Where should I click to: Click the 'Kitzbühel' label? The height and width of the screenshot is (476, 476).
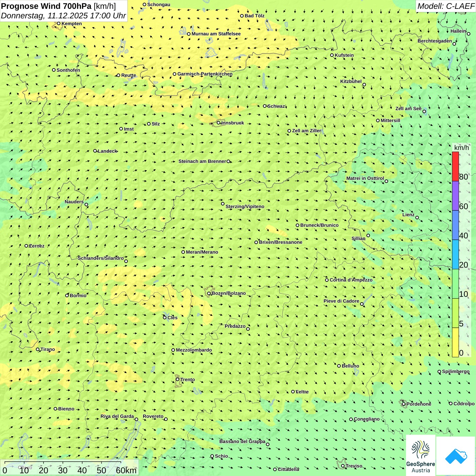coord(351,81)
